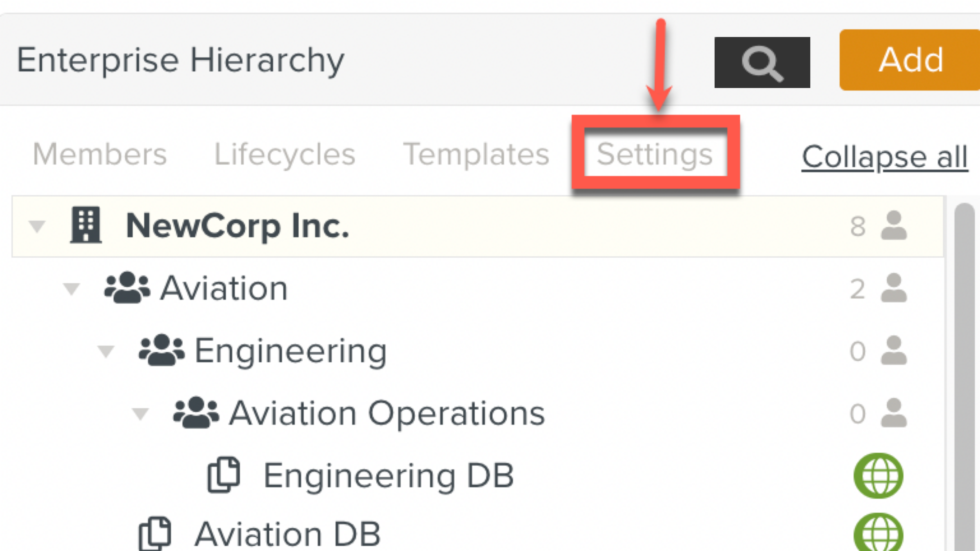Click the green globe beside Engineering DB
The width and height of the screenshot is (980, 551).
pos(878,476)
